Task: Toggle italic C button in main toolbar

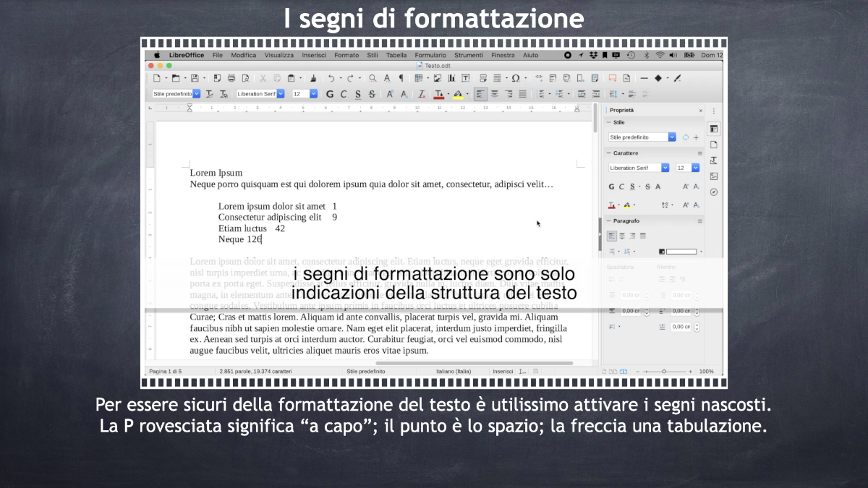Action: tap(344, 94)
